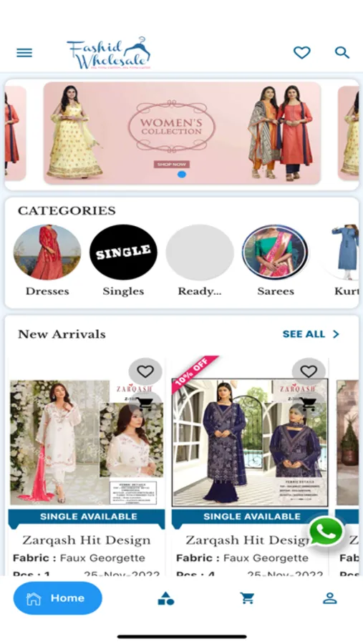Expand New Arrivals with the See All chevron

tap(336, 334)
